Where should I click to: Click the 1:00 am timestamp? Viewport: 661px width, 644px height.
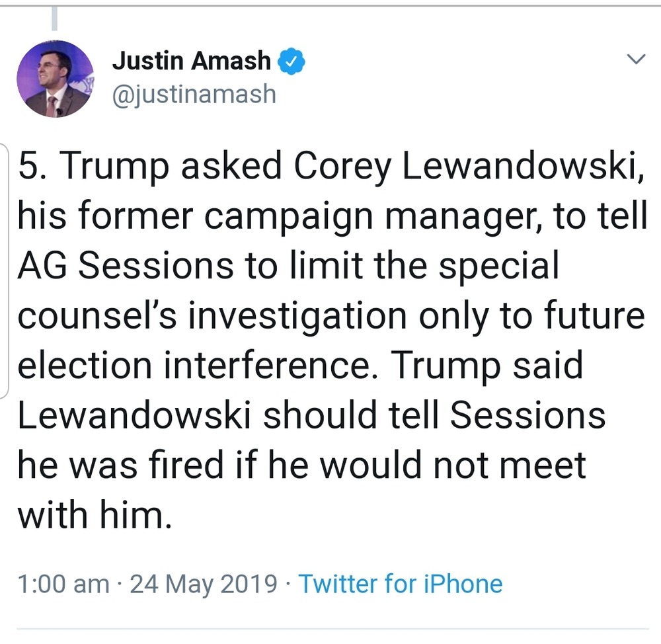63,584
